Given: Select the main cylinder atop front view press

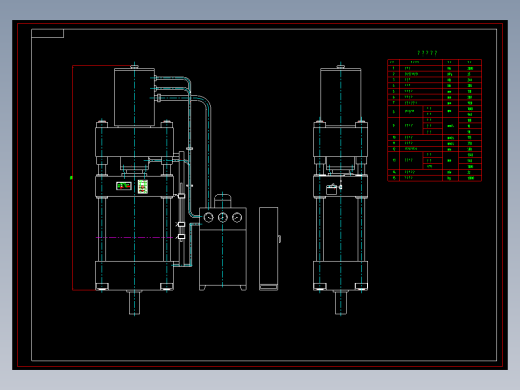Looking at the screenshot, I should point(134,97).
